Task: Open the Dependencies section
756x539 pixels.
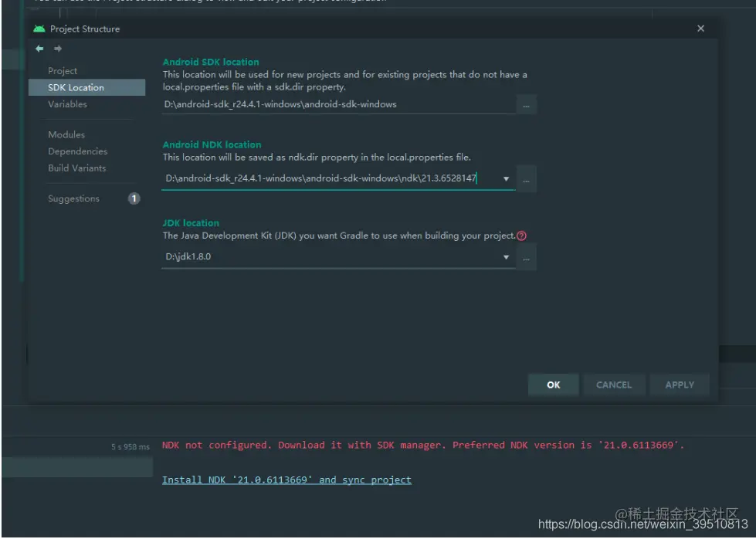Action: coord(78,151)
